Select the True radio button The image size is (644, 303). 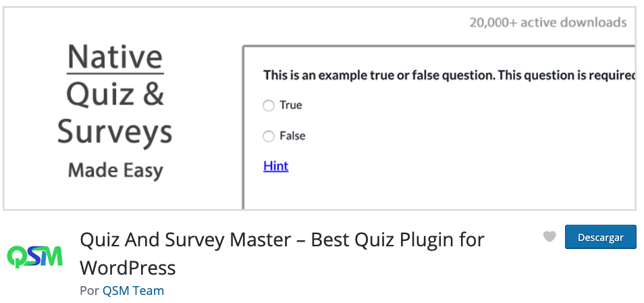[268, 106]
